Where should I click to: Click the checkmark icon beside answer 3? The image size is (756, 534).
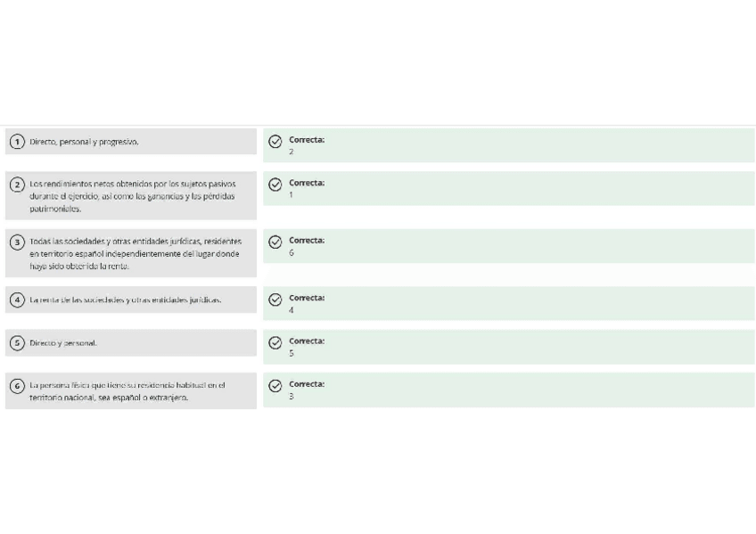(x=275, y=386)
